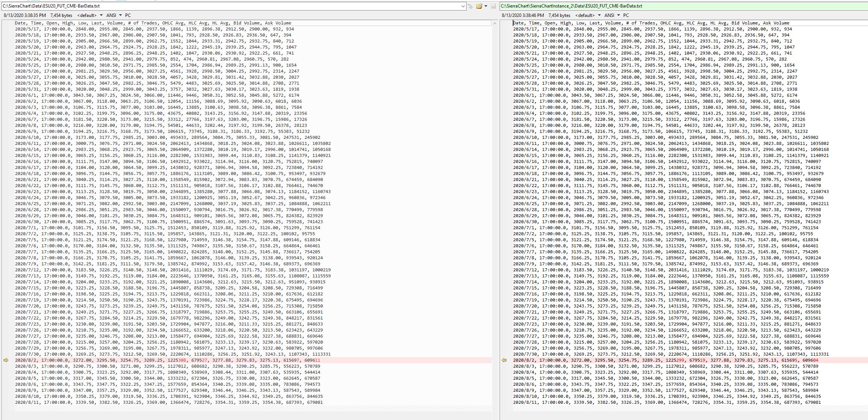Open left pane ANSI encoding dropdown
This screenshot has width=868, height=420.
(x=120, y=15)
